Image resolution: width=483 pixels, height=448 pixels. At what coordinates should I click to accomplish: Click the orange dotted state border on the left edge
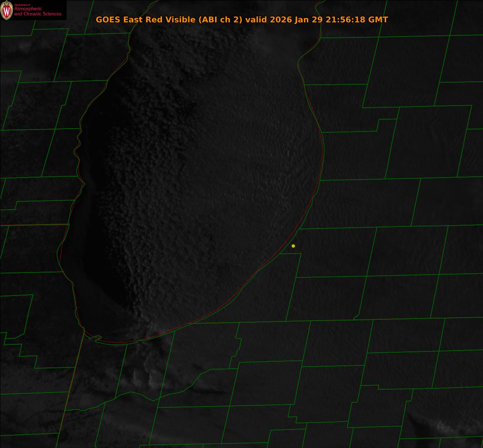coord(33,225)
